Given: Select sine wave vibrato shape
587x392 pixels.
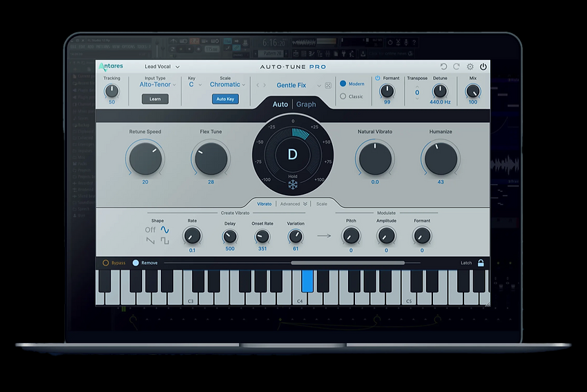Looking at the screenshot, I should (165, 230).
